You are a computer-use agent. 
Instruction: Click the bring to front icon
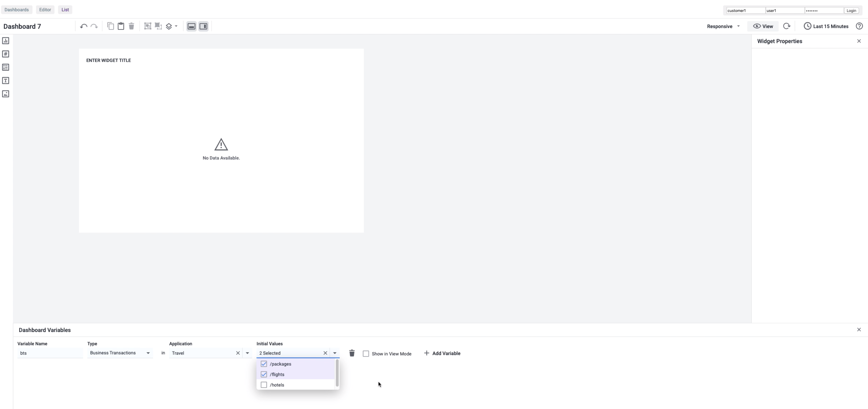[x=148, y=26]
